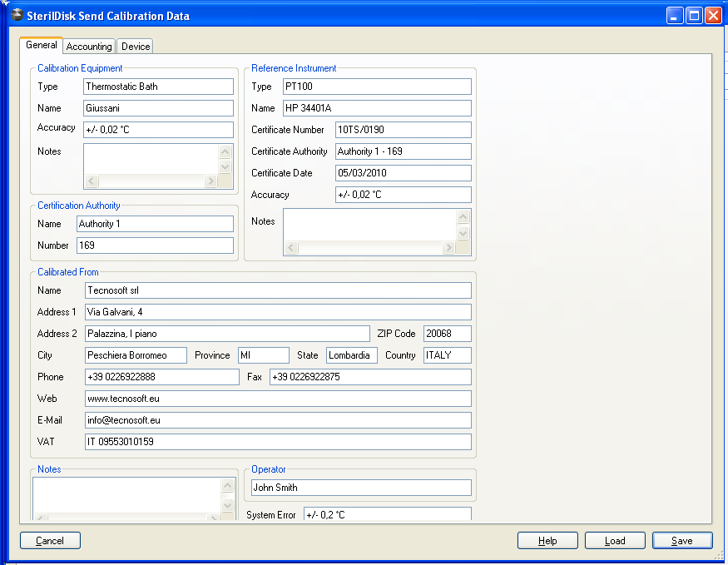Save the calibration data
The width and height of the screenshot is (728, 565).
coord(682,540)
